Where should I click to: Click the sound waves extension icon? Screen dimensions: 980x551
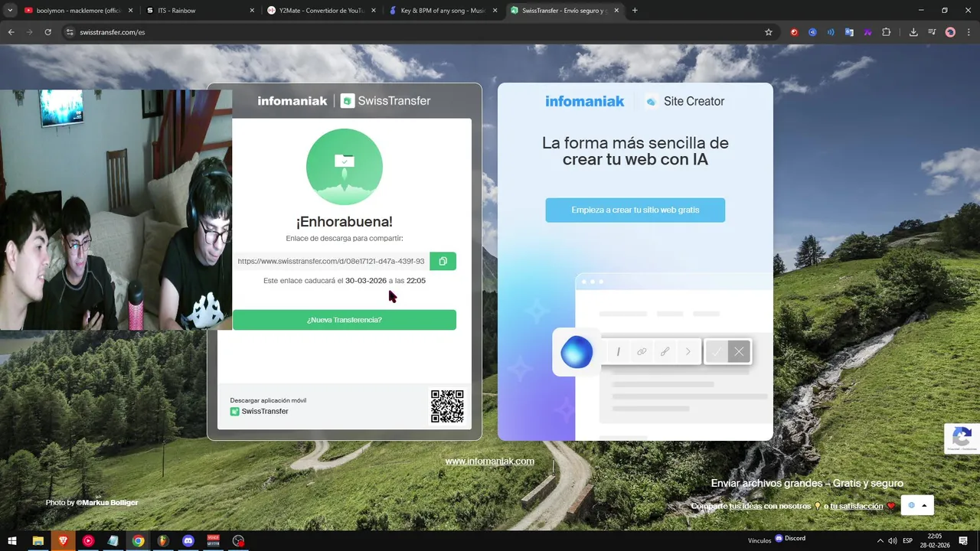pyautogui.click(x=831, y=32)
